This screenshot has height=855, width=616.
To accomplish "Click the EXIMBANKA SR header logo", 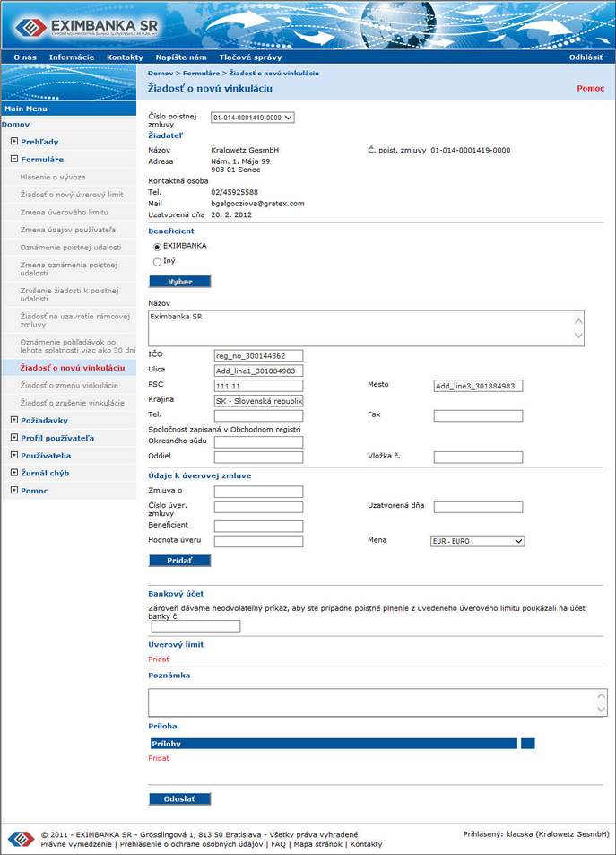I will click(86, 26).
